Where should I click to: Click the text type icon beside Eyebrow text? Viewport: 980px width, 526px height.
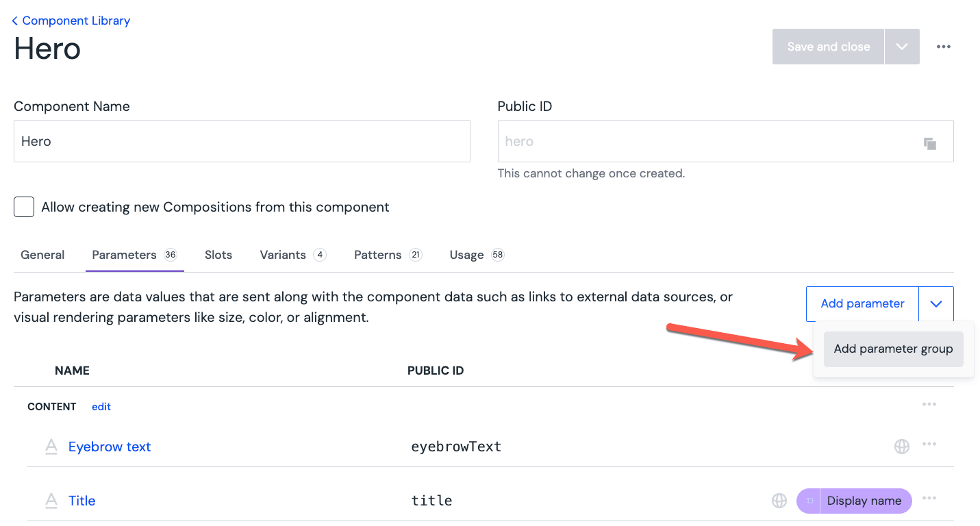[x=51, y=447]
